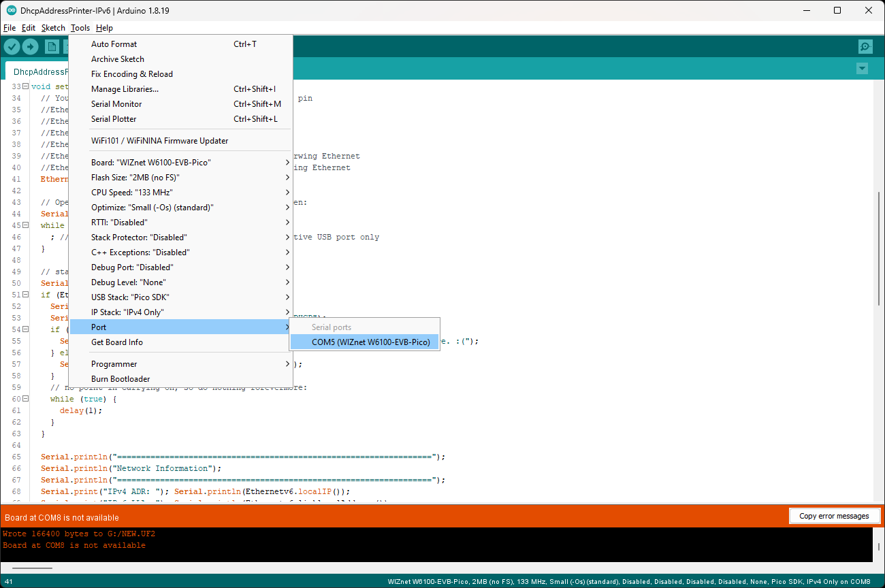Open the Sketch menu
The image size is (885, 588).
[53, 28]
